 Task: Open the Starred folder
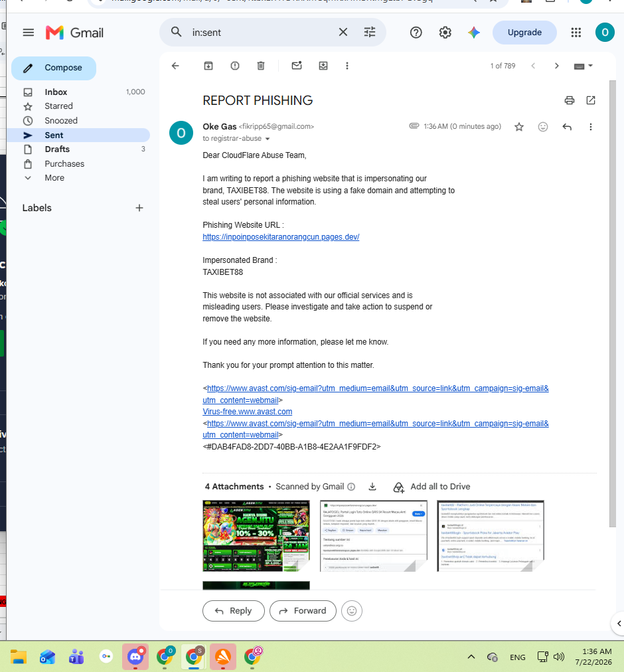[x=78, y=106]
